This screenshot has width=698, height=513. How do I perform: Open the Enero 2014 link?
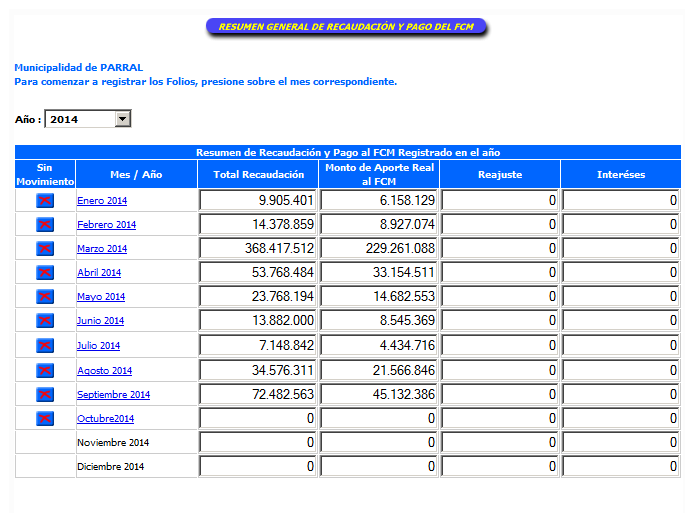coord(102,201)
